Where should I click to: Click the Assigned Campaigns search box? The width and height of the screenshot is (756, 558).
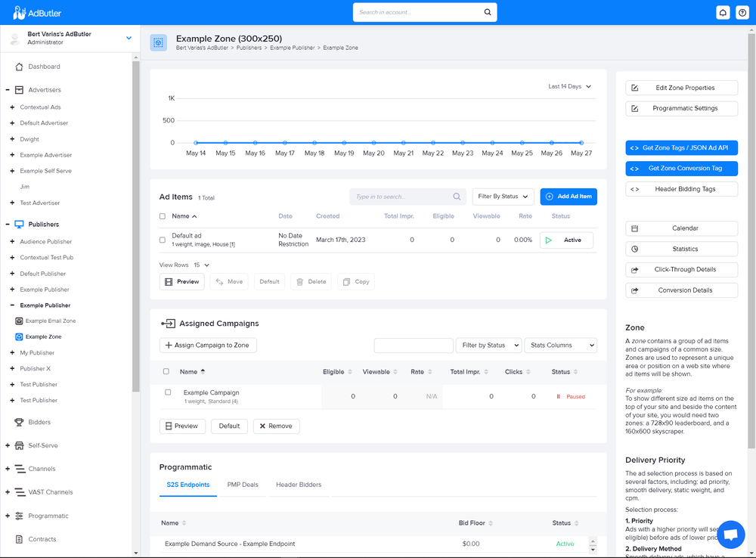[x=414, y=346]
